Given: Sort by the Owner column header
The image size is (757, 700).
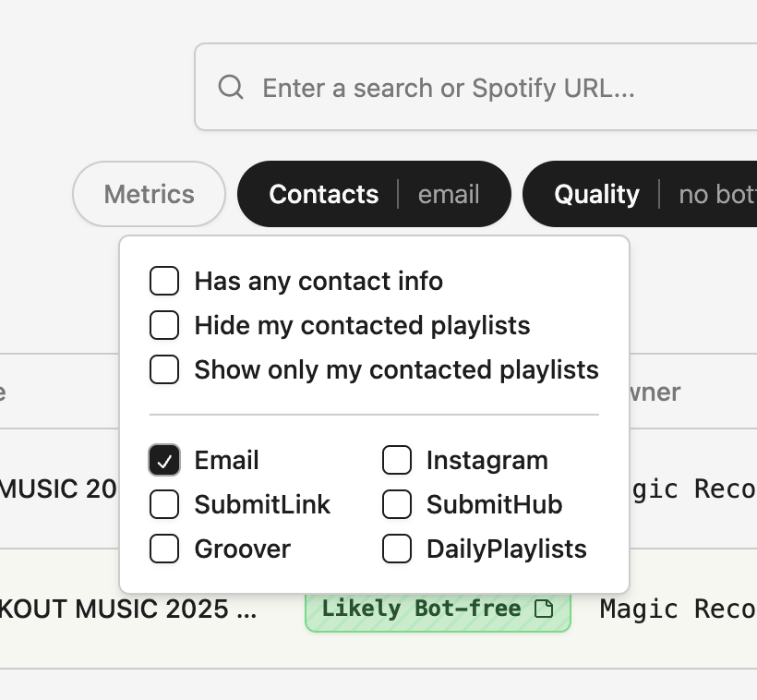Looking at the screenshot, I should 655,392.
